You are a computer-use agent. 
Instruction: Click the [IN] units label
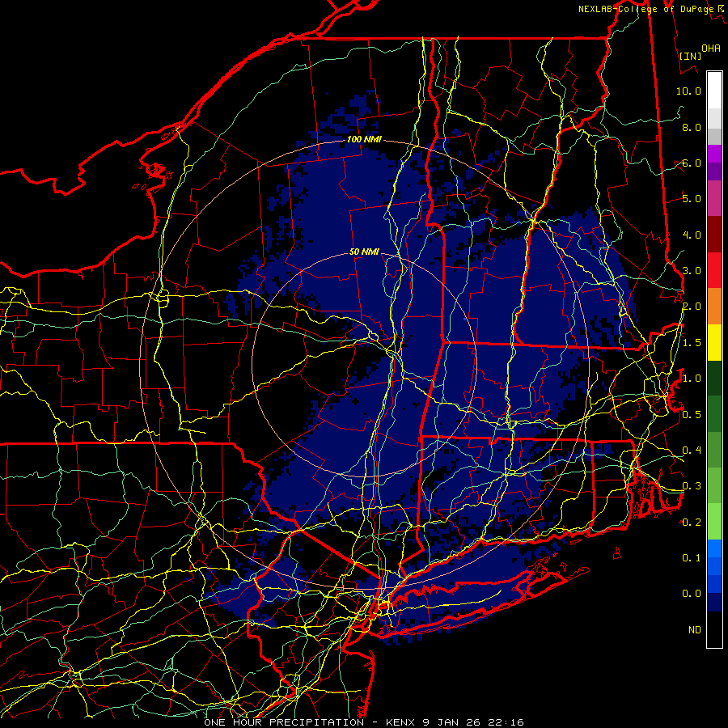pos(691,56)
